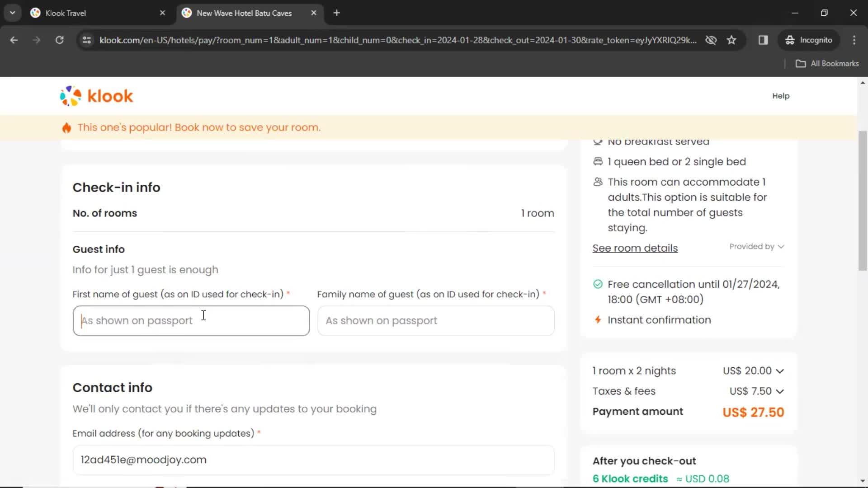Click the refresh page button

60,40
